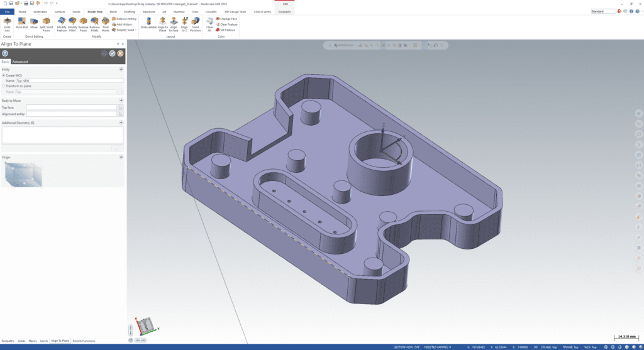Select the Create WCS radio button
The height and width of the screenshot is (350, 644).
(x=3, y=75)
